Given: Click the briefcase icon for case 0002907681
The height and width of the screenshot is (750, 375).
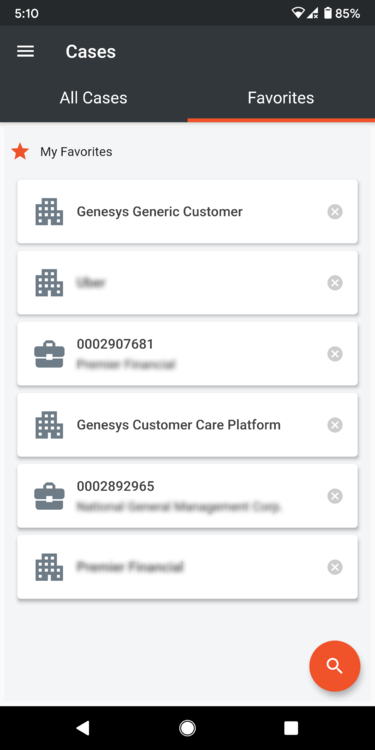Looking at the screenshot, I should [49, 354].
